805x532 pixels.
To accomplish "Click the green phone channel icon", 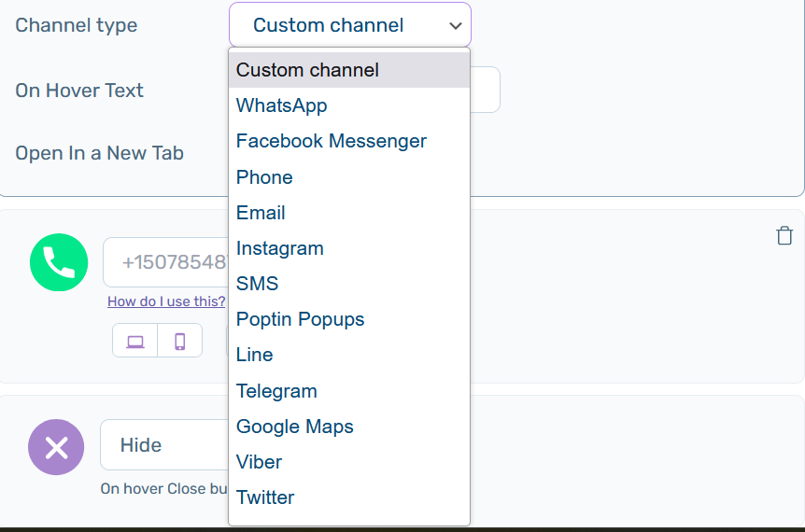I will tap(59, 262).
